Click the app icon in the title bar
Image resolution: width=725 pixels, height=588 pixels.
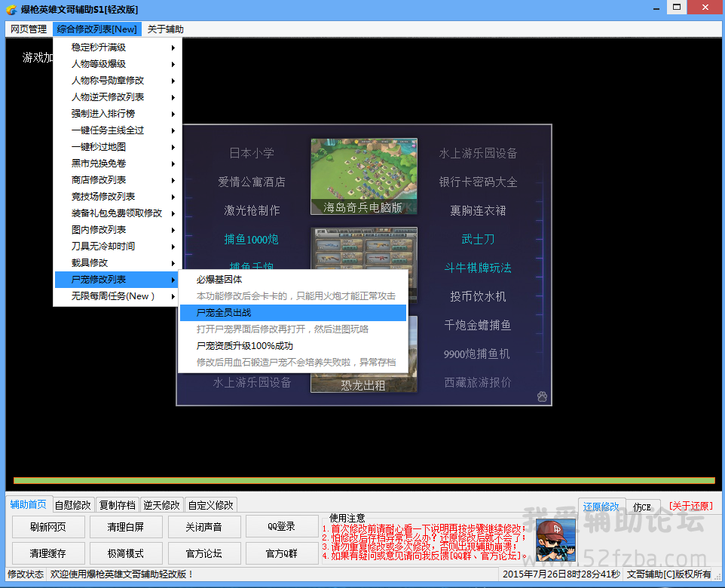[11, 9]
